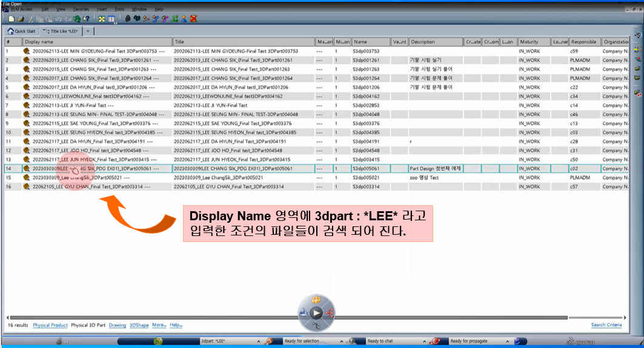Open the View menu
The width and height of the screenshot is (644, 348).
click(61, 9)
